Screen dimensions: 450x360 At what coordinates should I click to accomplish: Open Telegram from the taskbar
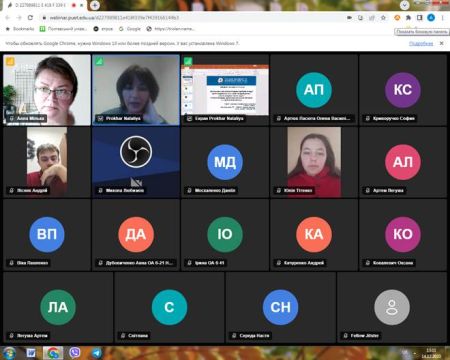tap(97, 353)
